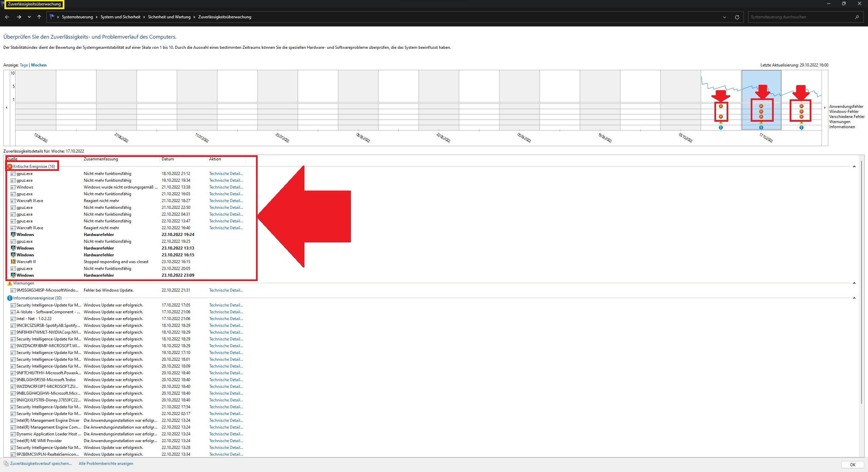The image size is (868, 472).
Task: Click the yellow warning icon beside Warnungen
Action: pyautogui.click(x=10, y=283)
